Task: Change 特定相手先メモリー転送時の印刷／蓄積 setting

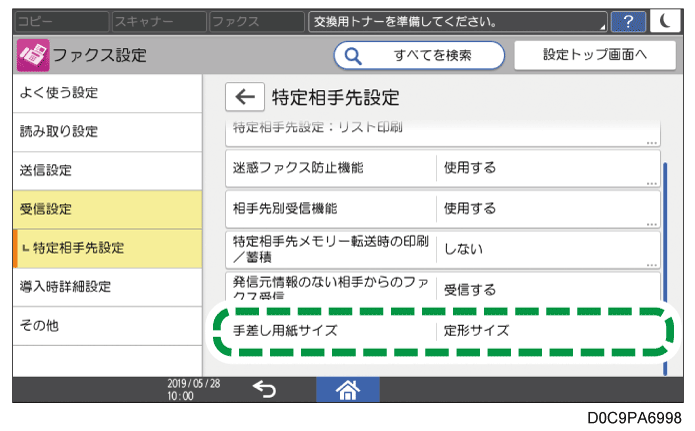Action: pos(443,250)
